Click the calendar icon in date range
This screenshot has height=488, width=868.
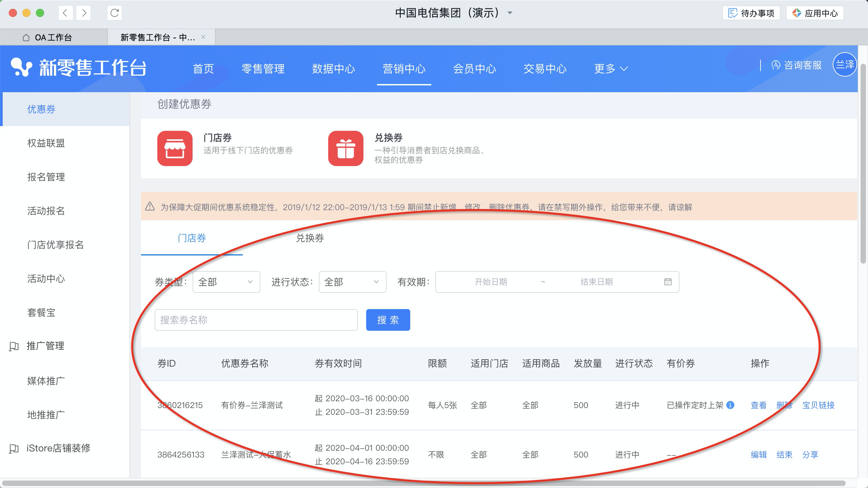[668, 282]
